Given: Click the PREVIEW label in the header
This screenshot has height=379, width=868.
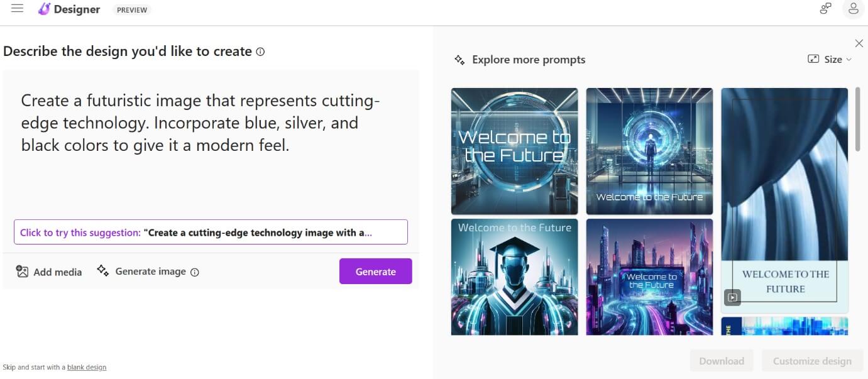Looking at the screenshot, I should pyautogui.click(x=132, y=9).
